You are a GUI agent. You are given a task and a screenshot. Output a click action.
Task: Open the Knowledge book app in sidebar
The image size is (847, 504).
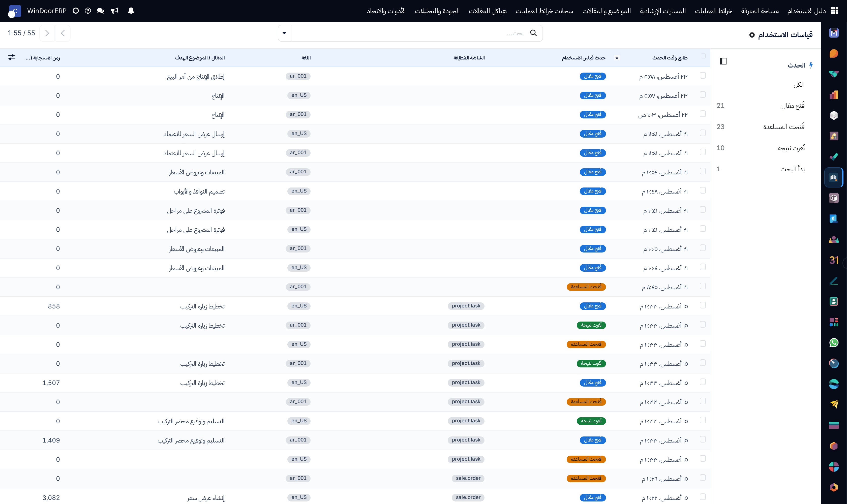coord(834,177)
